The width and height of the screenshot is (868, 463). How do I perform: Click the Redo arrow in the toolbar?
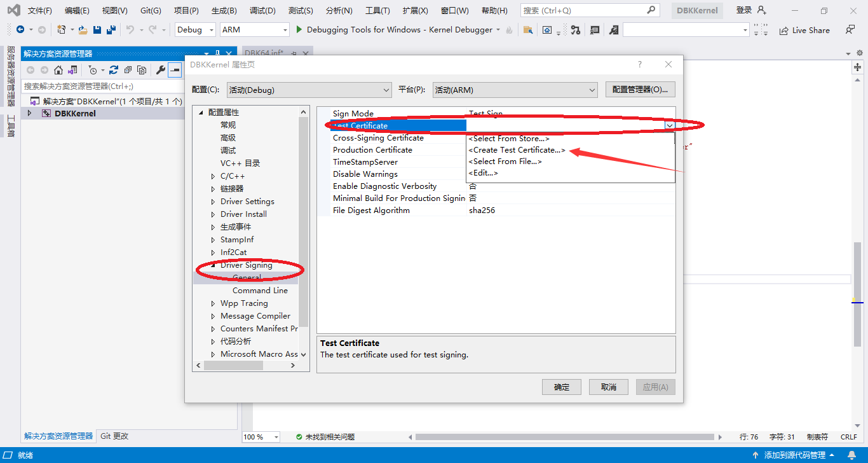pyautogui.click(x=153, y=30)
